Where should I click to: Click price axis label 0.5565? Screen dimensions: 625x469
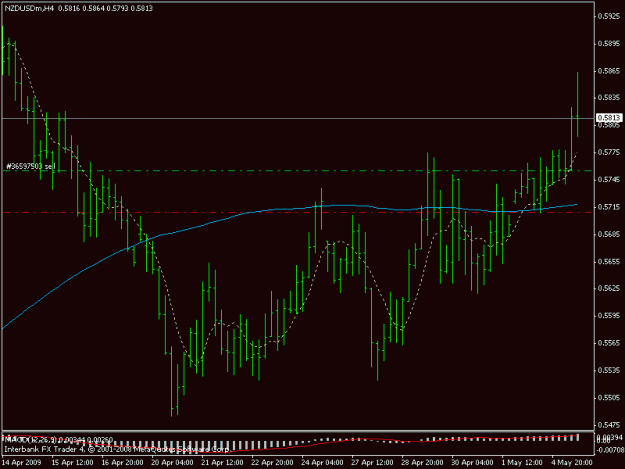609,343
